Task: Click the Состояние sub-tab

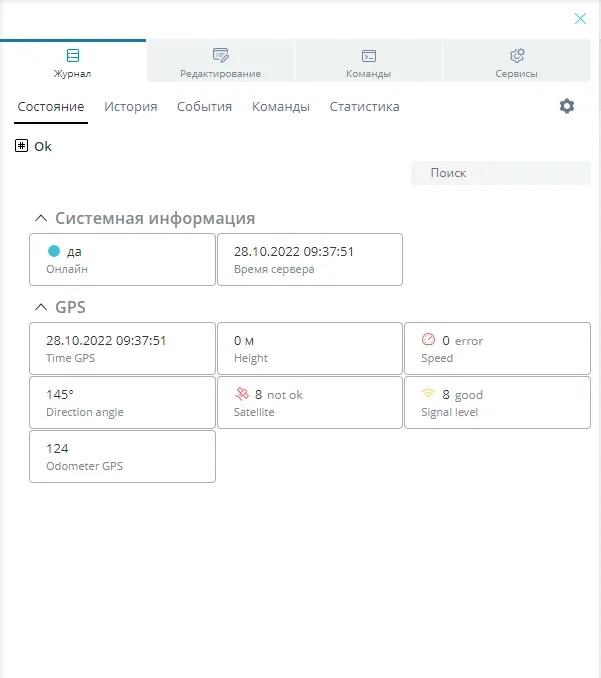Action: point(51,107)
